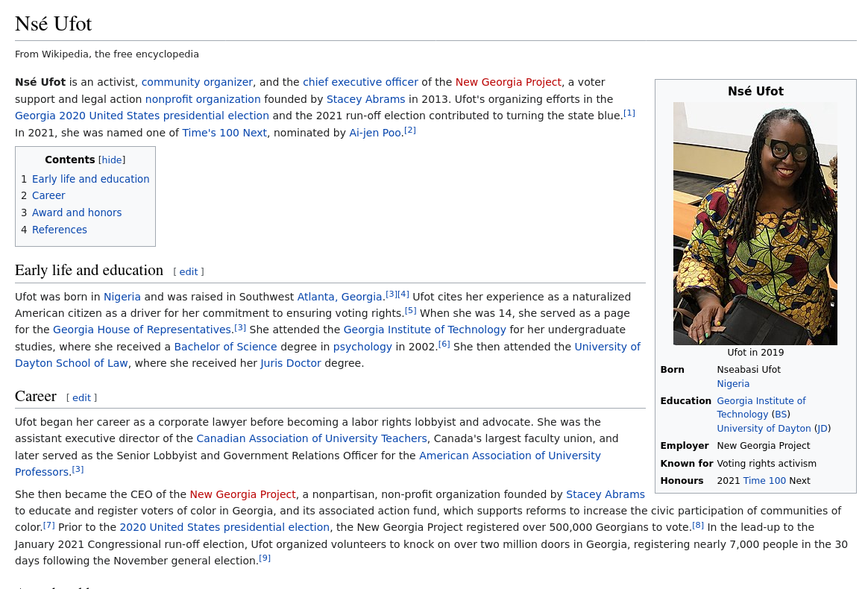Click the page title 'Nsé Ufot' heading
Image resolution: width=868 pixels, height=589 pixels.
point(53,24)
